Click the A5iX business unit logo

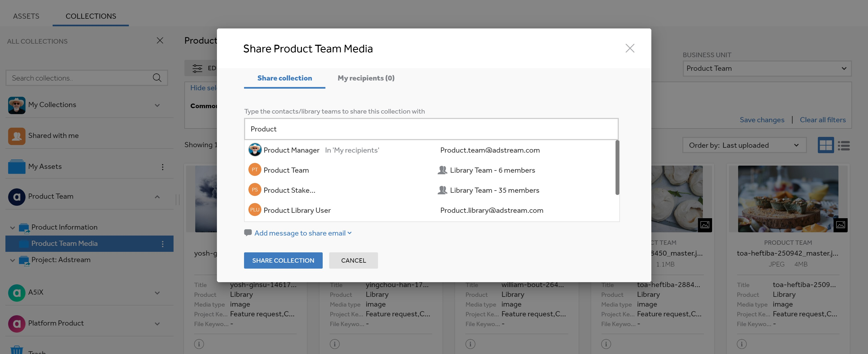point(17,293)
